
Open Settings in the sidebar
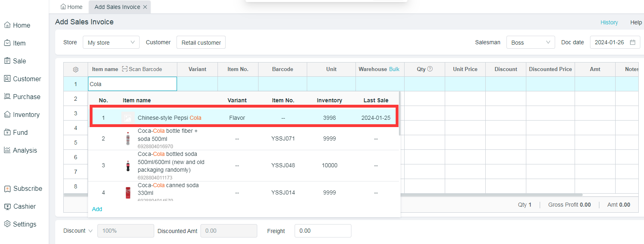click(x=20, y=224)
